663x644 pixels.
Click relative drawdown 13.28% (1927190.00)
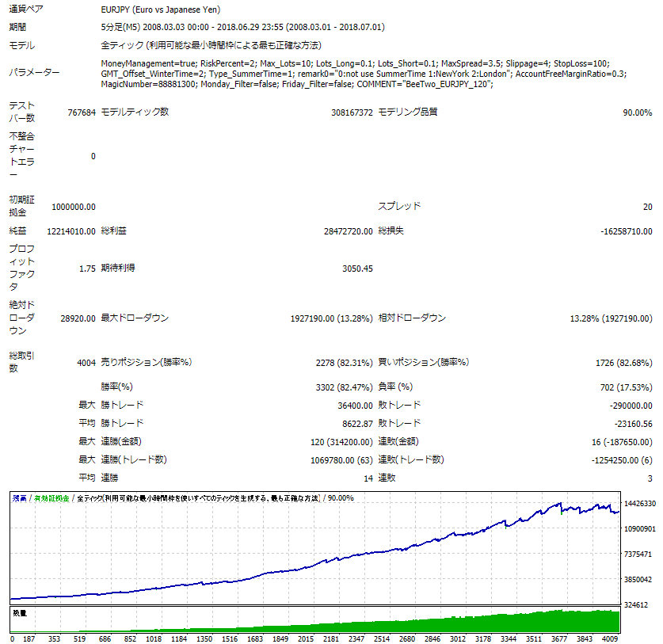[x=611, y=318]
